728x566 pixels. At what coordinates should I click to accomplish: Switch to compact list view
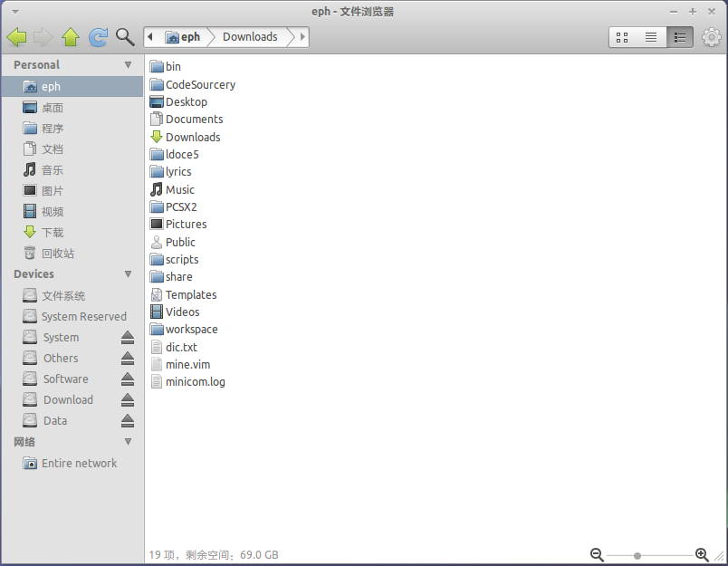coord(680,37)
